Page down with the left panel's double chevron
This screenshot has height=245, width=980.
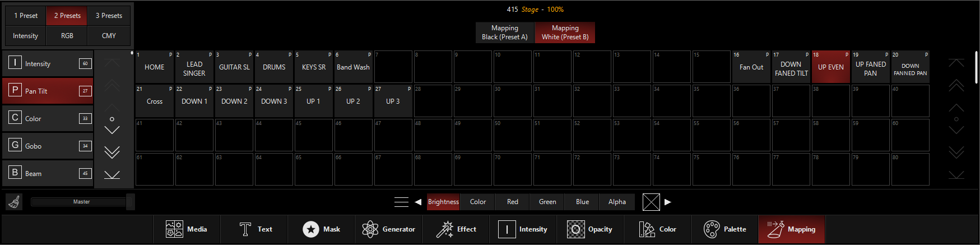click(112, 152)
